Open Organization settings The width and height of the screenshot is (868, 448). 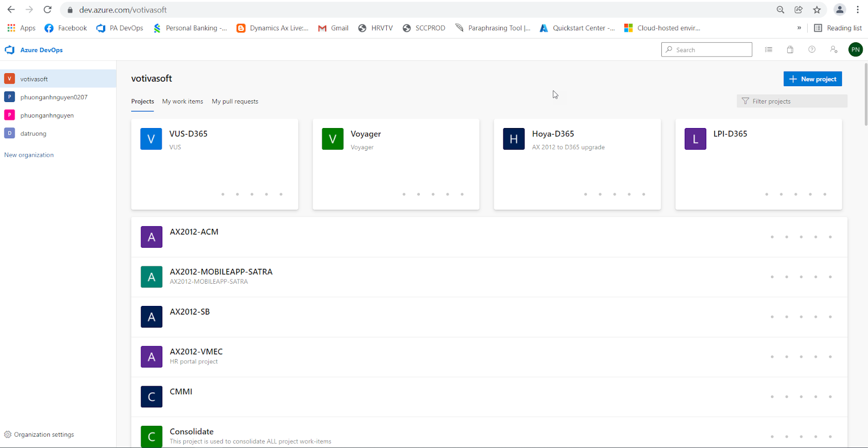(x=39, y=434)
